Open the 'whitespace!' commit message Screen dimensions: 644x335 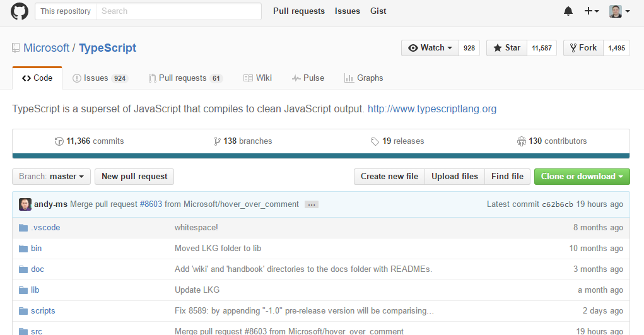click(196, 228)
